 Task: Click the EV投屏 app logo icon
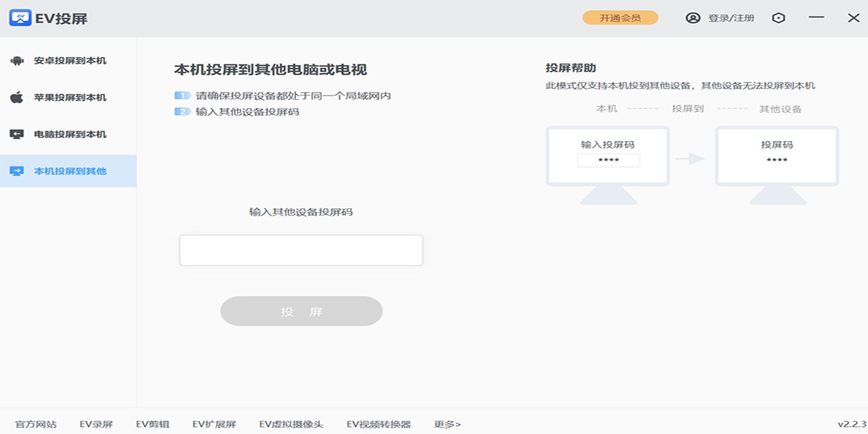[x=20, y=17]
